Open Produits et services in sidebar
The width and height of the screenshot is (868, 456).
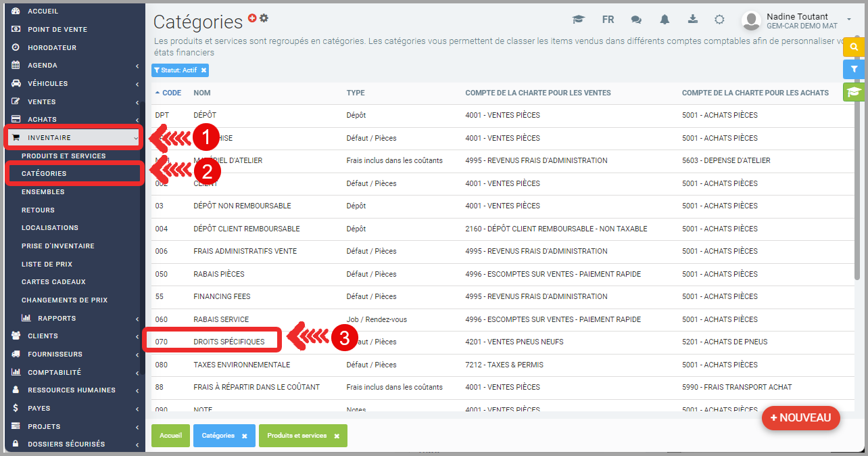[x=64, y=156]
